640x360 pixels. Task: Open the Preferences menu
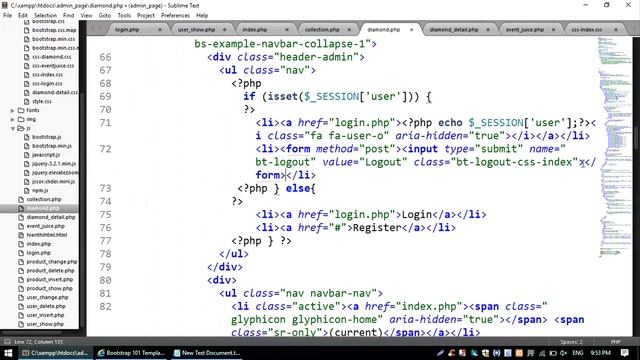click(x=176, y=15)
